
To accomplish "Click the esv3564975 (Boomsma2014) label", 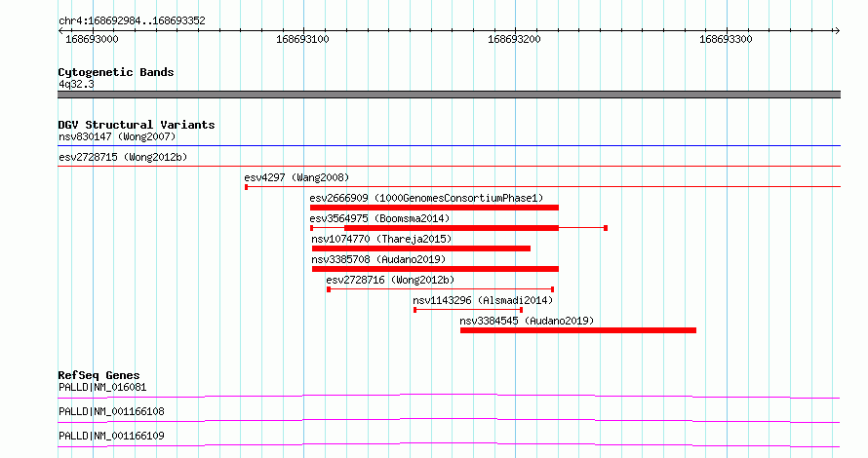I will (379, 218).
